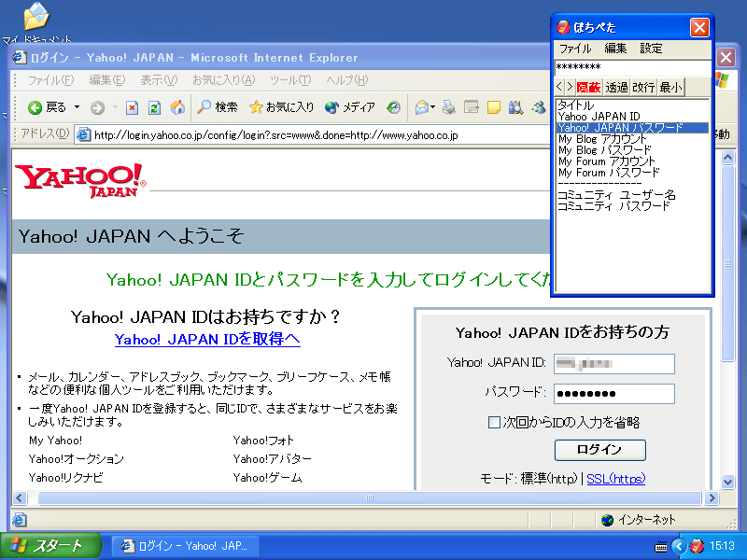Click the Refresh page icon
747x560 pixels.
(x=154, y=108)
